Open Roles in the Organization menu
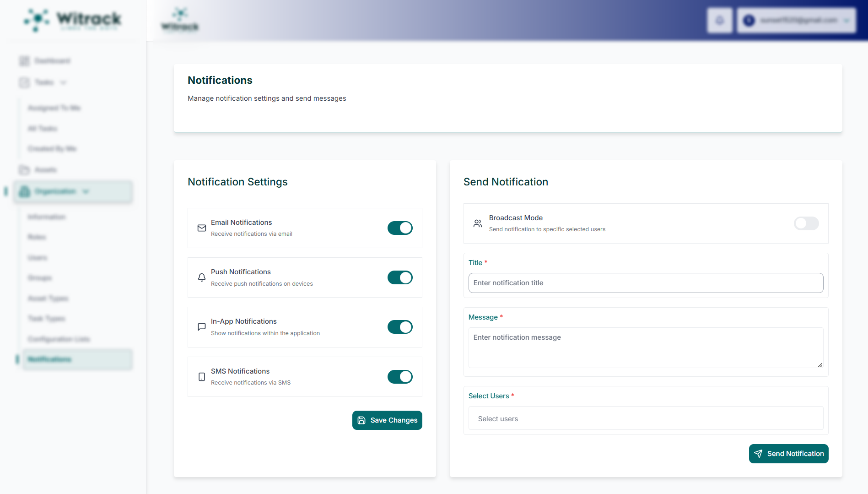868x494 pixels. (37, 237)
